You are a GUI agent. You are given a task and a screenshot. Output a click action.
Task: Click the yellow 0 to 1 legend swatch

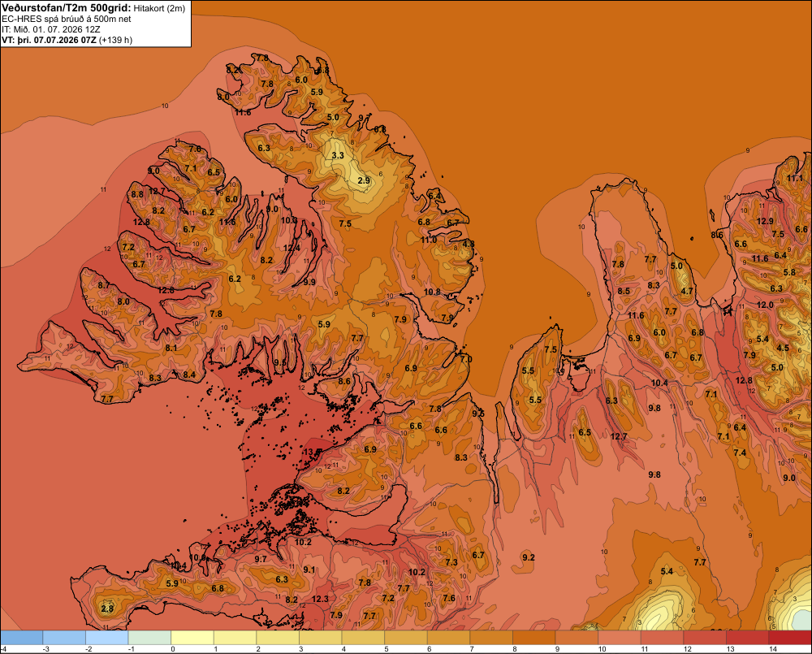tap(192, 638)
